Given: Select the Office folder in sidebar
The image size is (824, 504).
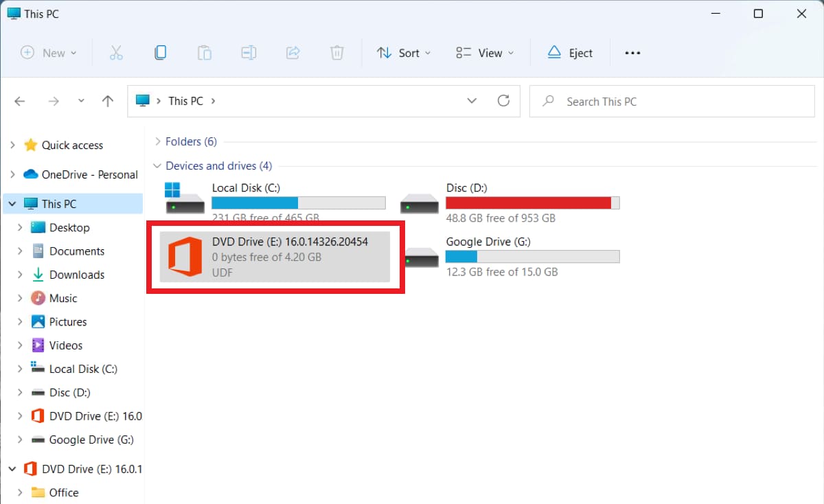Looking at the screenshot, I should 63,492.
